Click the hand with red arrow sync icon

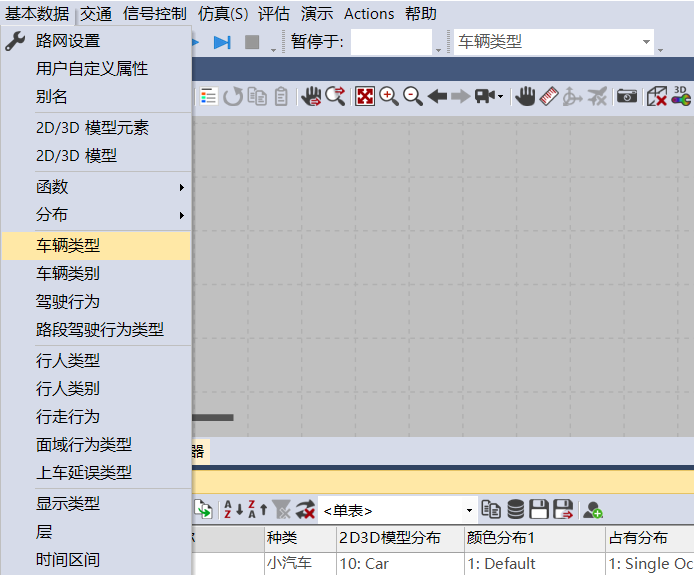(311, 96)
